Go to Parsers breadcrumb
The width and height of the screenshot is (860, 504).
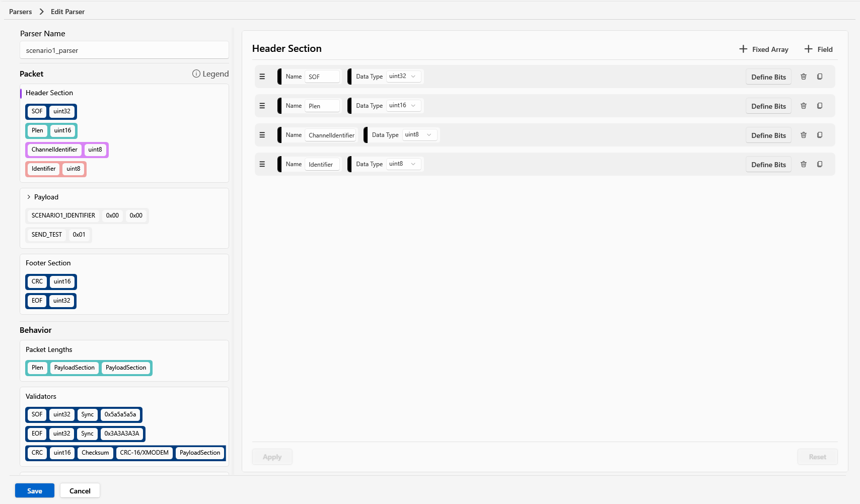[x=20, y=12]
